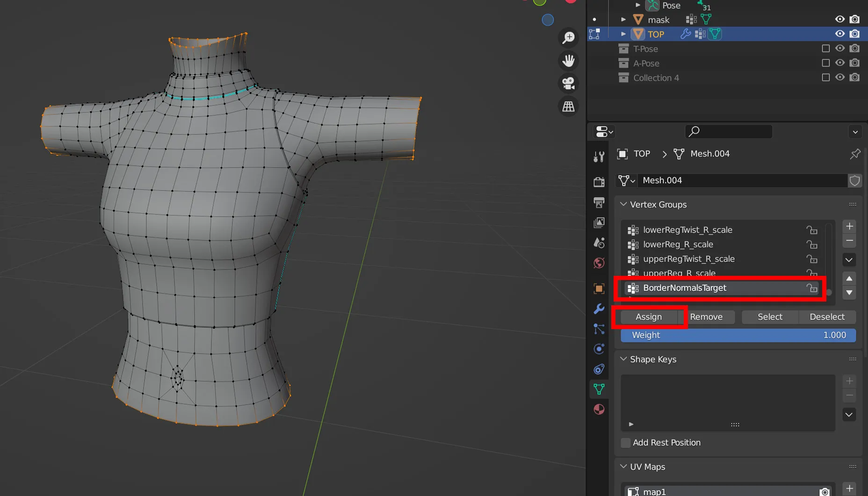Click the vertex group Remove button

706,317
